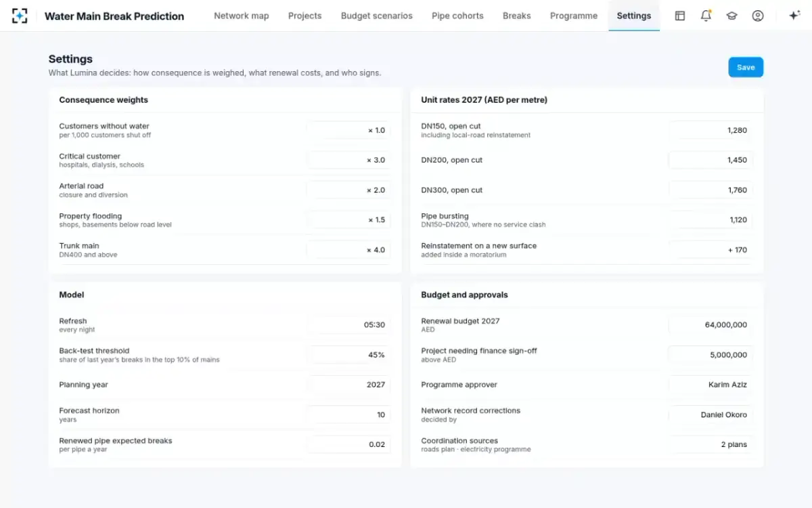
Task: Edit the Property flooding weight field
Action: click(348, 219)
